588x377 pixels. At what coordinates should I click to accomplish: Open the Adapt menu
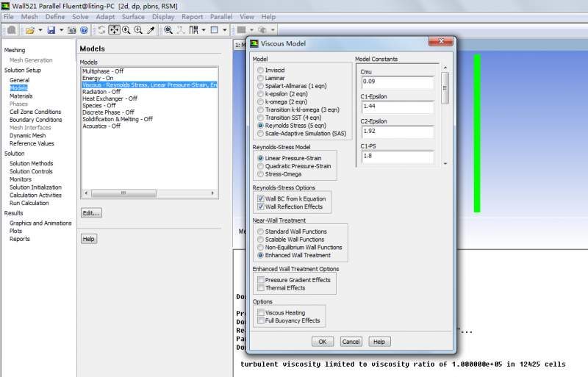(105, 17)
